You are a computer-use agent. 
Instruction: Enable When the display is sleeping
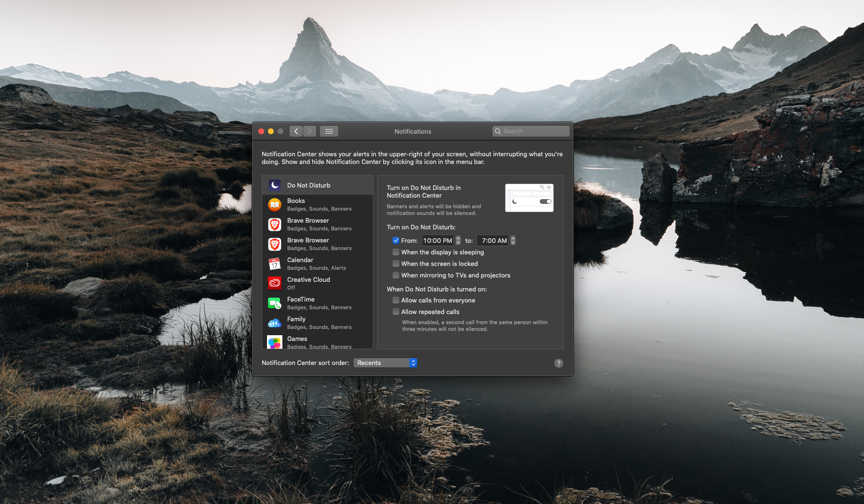pos(396,252)
